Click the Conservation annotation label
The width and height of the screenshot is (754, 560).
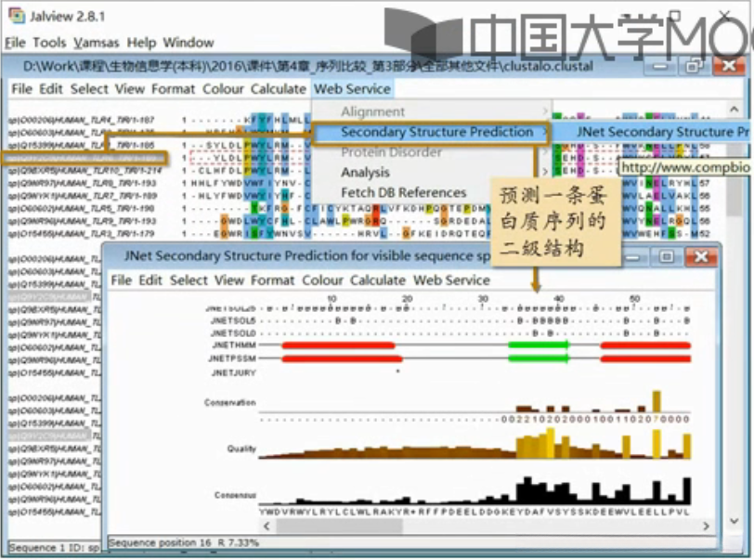click(x=230, y=402)
